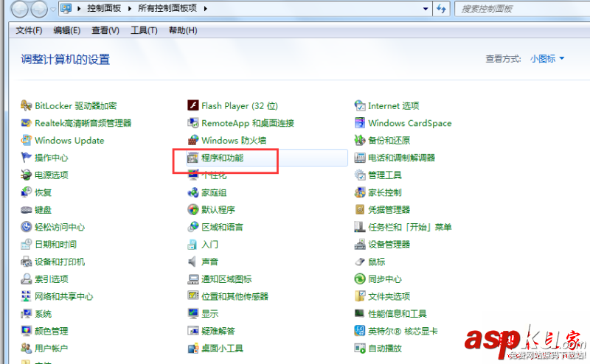
Task: Open the 文件(F) menu
Action: pyautogui.click(x=29, y=30)
